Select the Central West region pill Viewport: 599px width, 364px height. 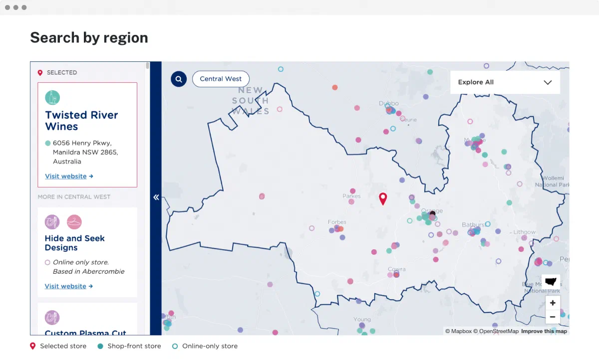point(221,79)
